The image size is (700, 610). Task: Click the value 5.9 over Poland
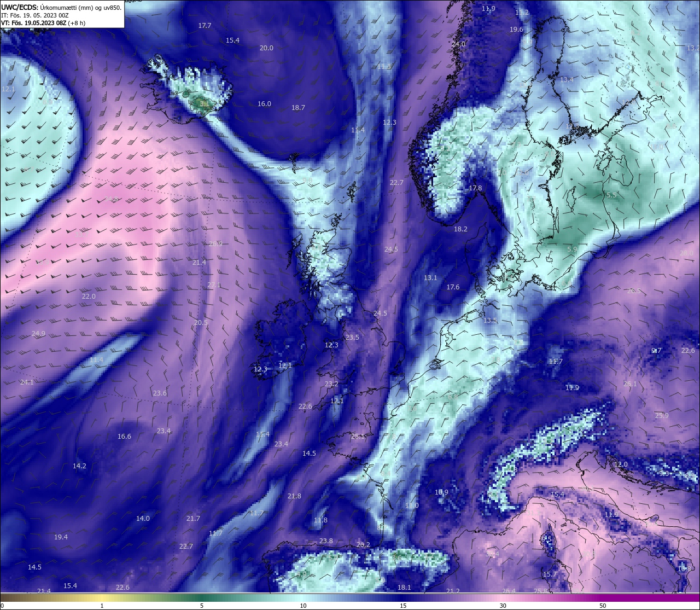click(x=572, y=249)
